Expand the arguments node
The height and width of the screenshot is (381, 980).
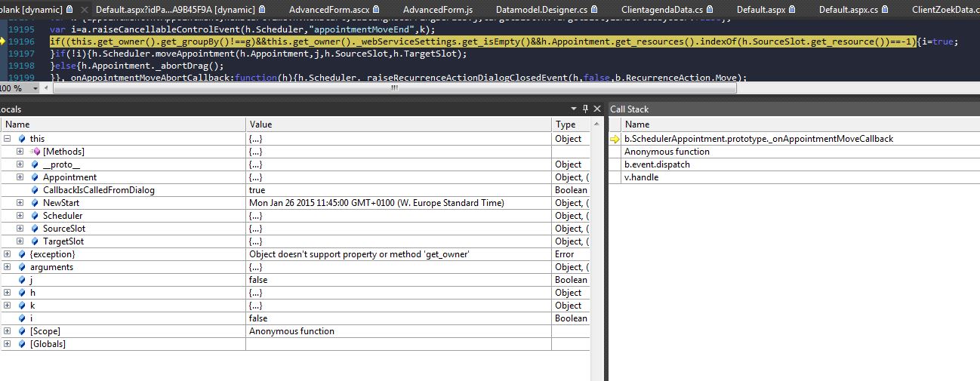pyautogui.click(x=7, y=267)
